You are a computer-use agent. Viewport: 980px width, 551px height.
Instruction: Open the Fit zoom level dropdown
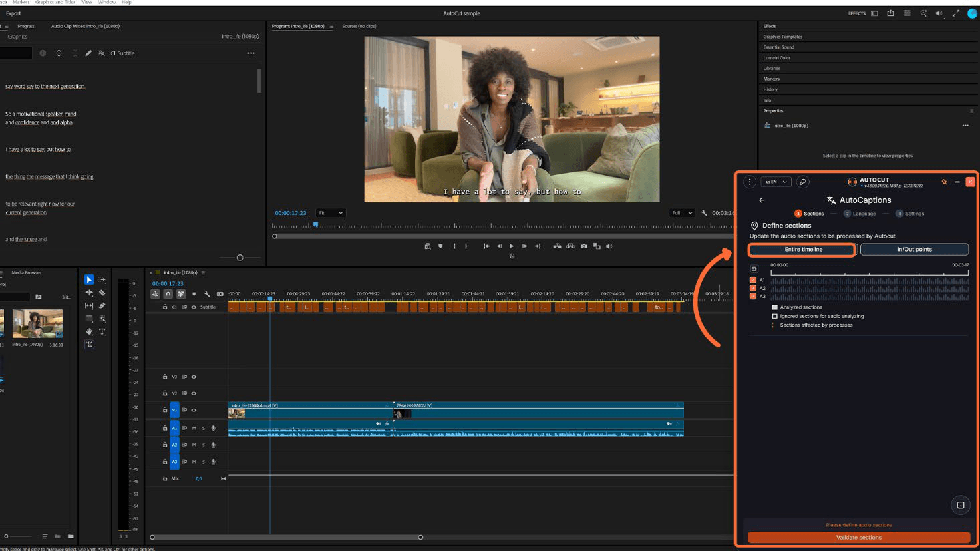331,213
